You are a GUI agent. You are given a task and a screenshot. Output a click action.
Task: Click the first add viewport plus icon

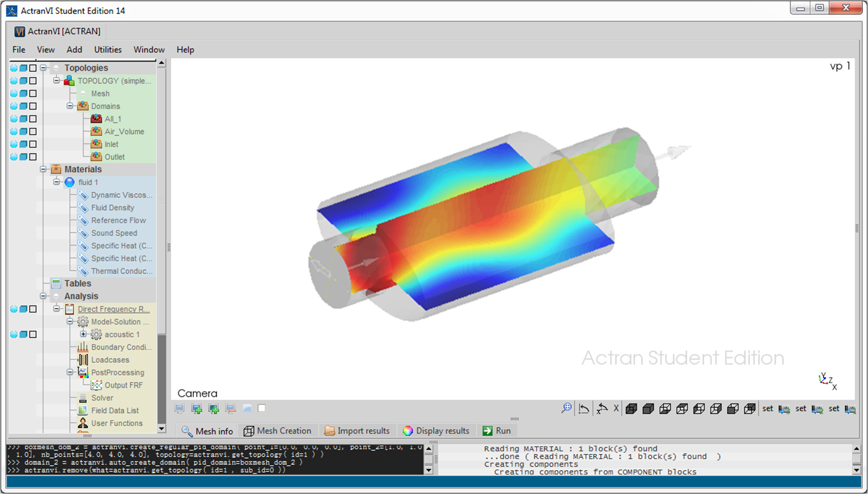[x=197, y=409]
